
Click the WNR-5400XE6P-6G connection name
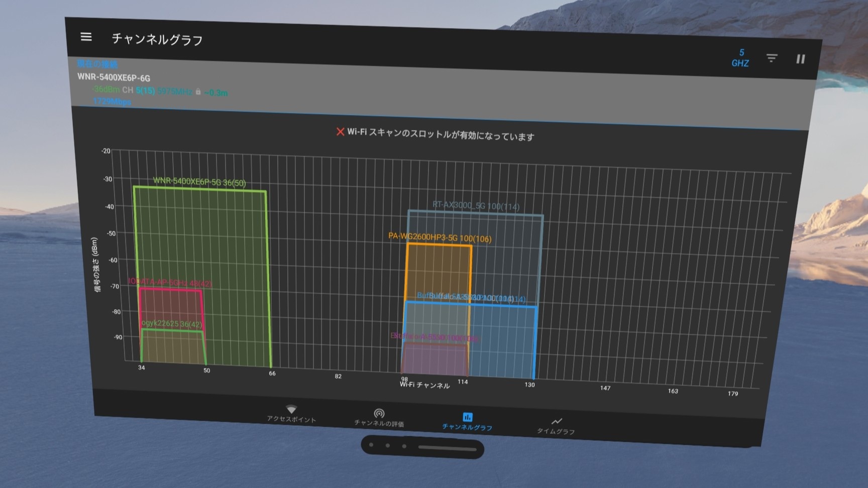click(114, 77)
